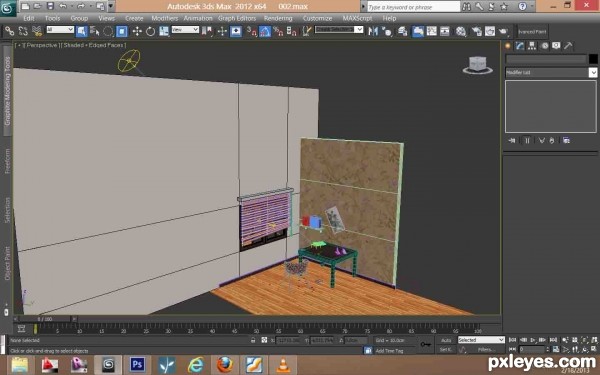Screen dimensions: 600x375
Task: Click the Select and Link chain icon
Action: [x=10, y=31]
